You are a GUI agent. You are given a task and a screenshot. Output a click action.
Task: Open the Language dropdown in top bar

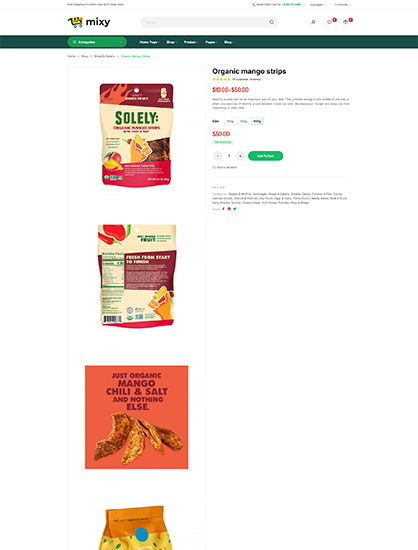pos(317,5)
